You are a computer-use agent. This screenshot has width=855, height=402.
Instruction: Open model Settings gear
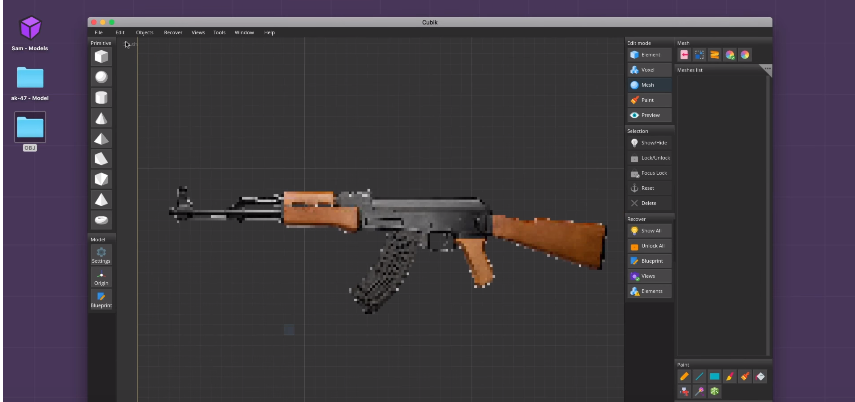pos(101,255)
